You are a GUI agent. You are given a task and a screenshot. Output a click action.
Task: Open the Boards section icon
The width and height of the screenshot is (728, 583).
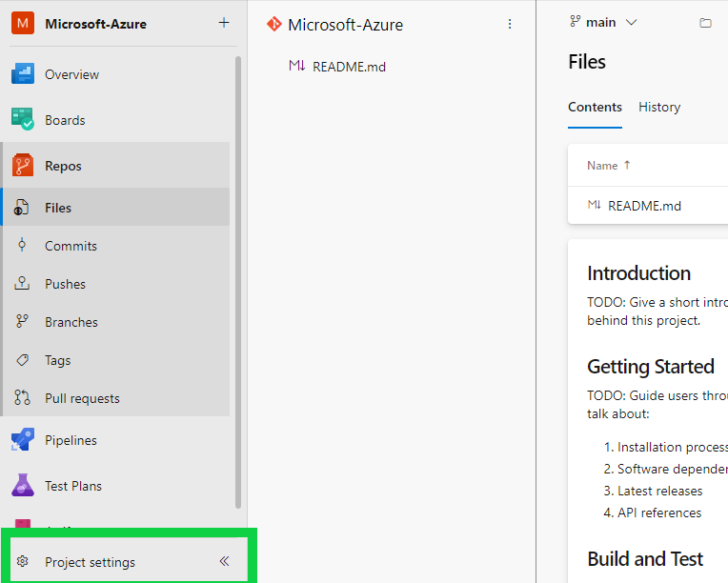click(x=23, y=120)
